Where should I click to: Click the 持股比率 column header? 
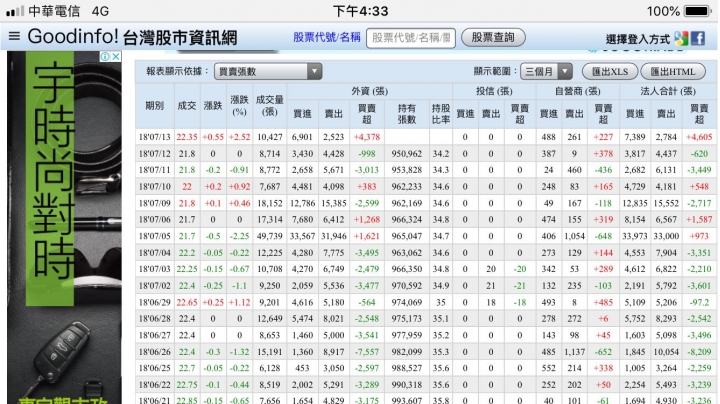tap(441, 113)
